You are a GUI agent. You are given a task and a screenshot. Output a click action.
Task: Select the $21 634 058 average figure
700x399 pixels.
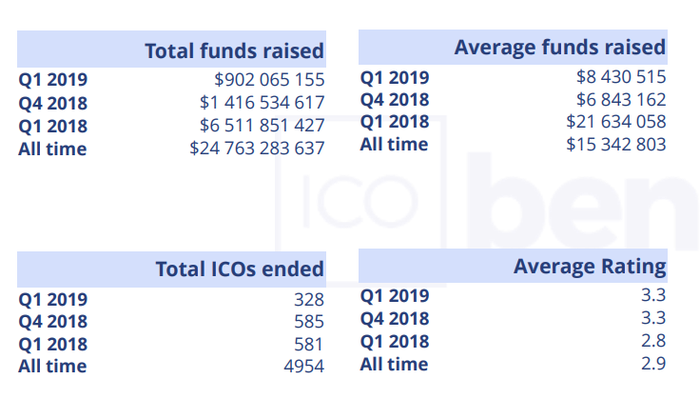(616, 121)
